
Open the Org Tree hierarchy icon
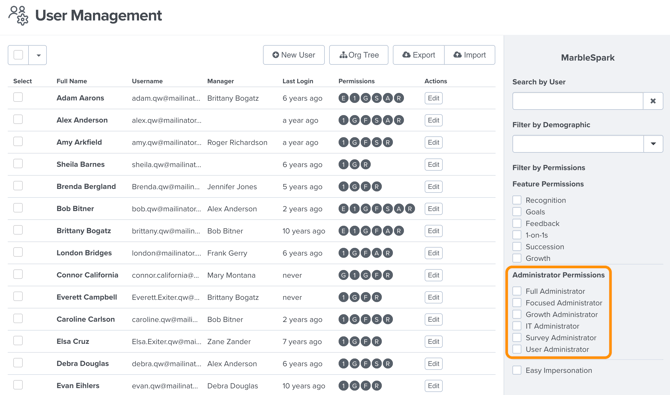coord(343,55)
